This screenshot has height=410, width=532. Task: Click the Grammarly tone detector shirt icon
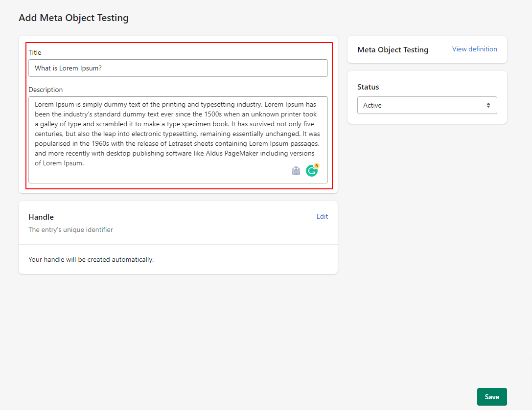(x=296, y=170)
